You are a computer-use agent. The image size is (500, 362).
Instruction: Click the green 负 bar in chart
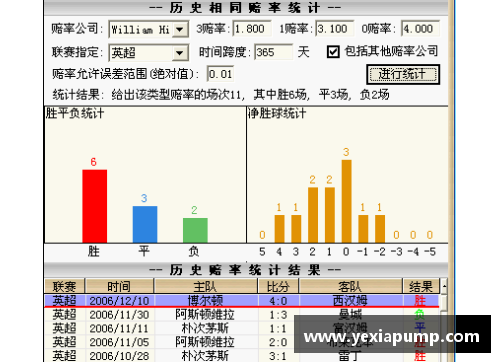195,230
